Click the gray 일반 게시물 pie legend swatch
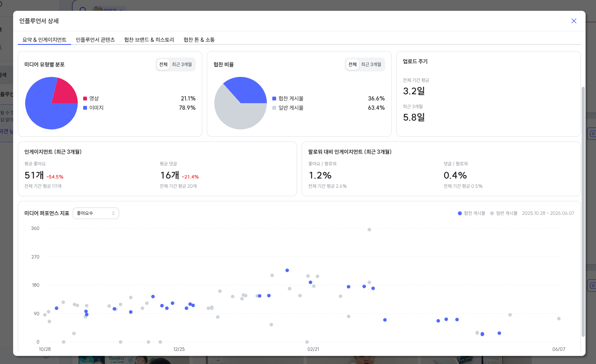Viewport: 596px width, 364px height. pyautogui.click(x=274, y=108)
